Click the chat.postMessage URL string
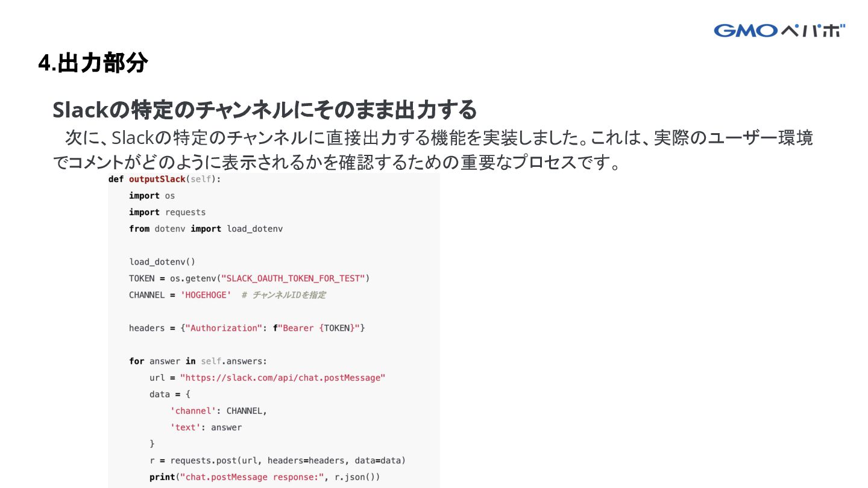 coord(283,378)
